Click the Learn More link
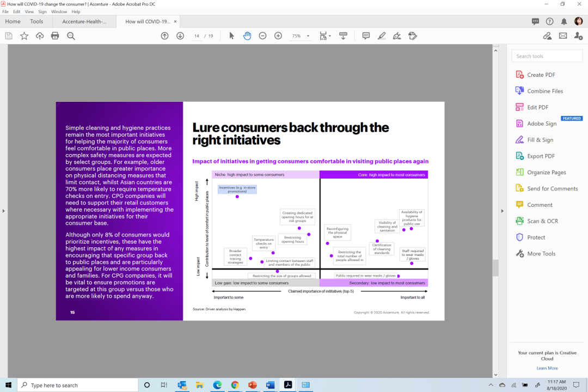The height and width of the screenshot is (392, 588). (x=547, y=368)
